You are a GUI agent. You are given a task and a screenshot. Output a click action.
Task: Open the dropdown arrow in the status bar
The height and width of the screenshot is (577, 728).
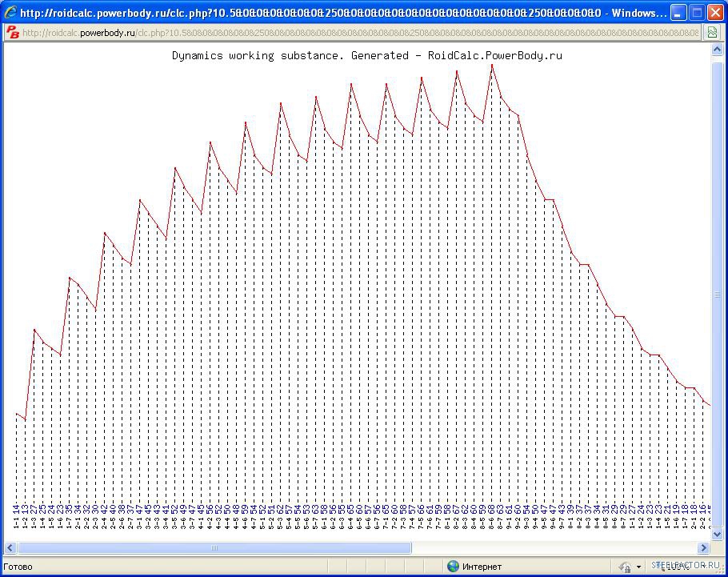tap(638, 567)
